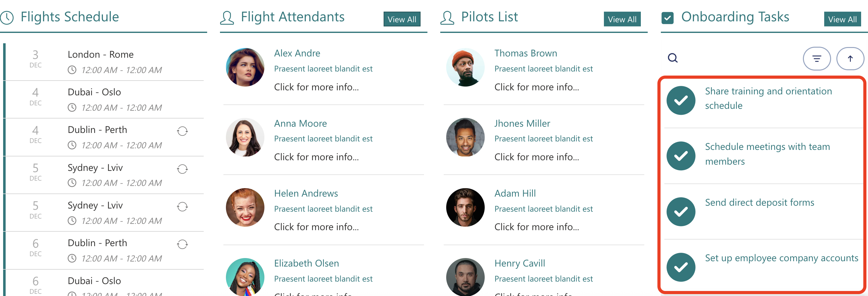Click View All in Flight Attendants panel

point(402,19)
